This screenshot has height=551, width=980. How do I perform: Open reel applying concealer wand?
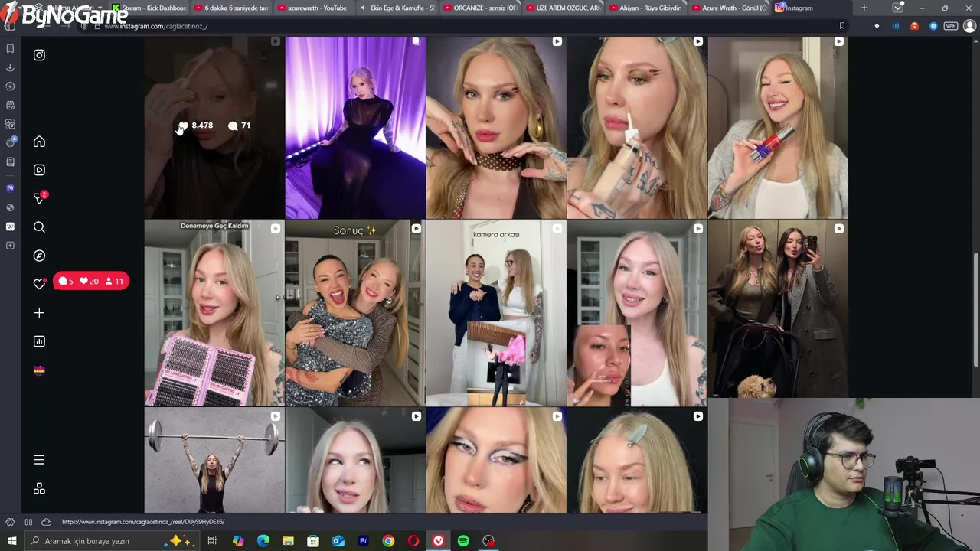[x=637, y=127]
